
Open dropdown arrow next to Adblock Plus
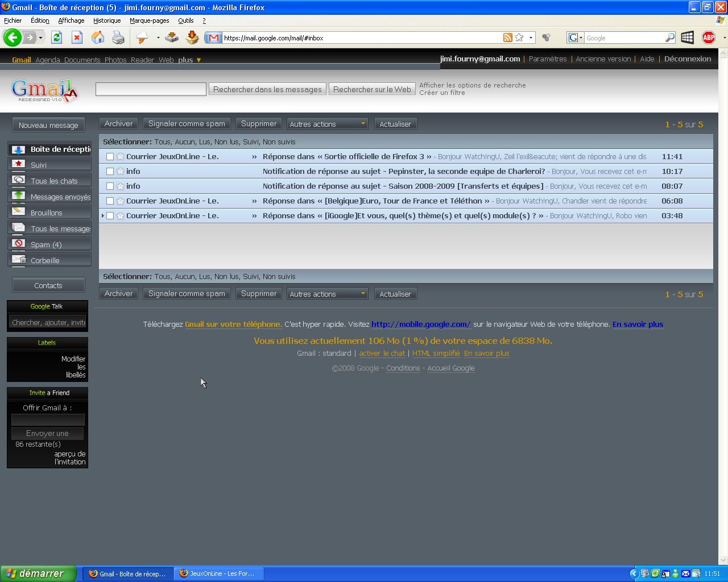724,38
